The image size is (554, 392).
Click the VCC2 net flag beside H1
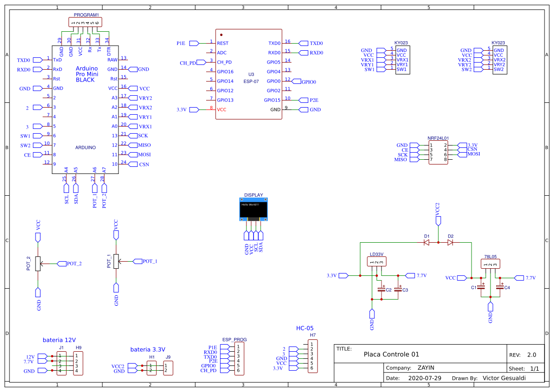tap(133, 366)
